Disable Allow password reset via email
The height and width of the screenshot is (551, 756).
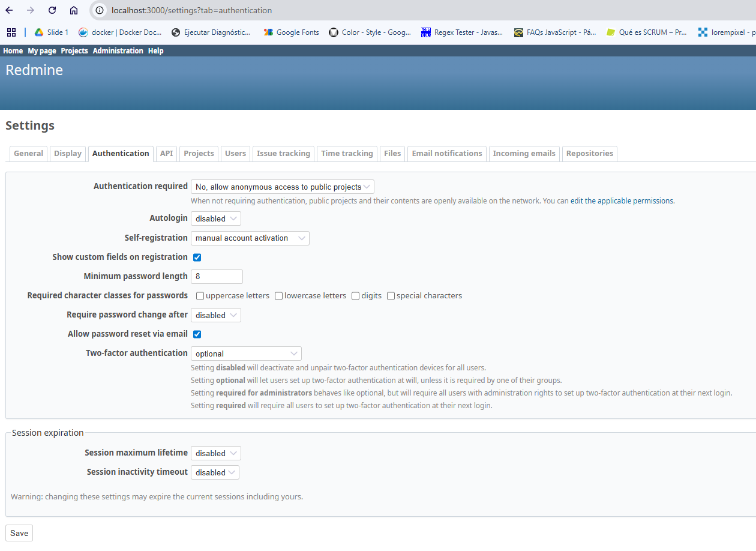[x=197, y=334]
